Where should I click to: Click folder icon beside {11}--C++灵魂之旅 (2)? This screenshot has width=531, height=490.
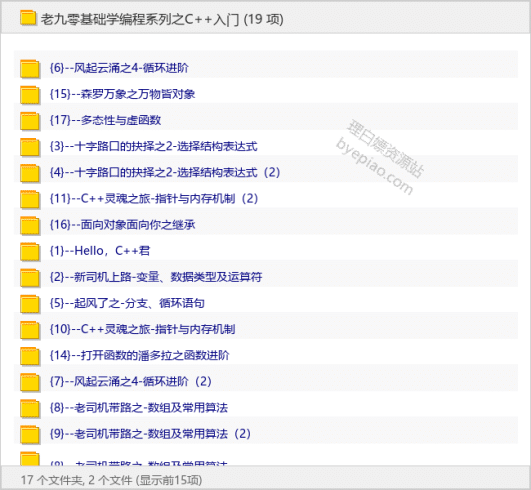[30, 199]
